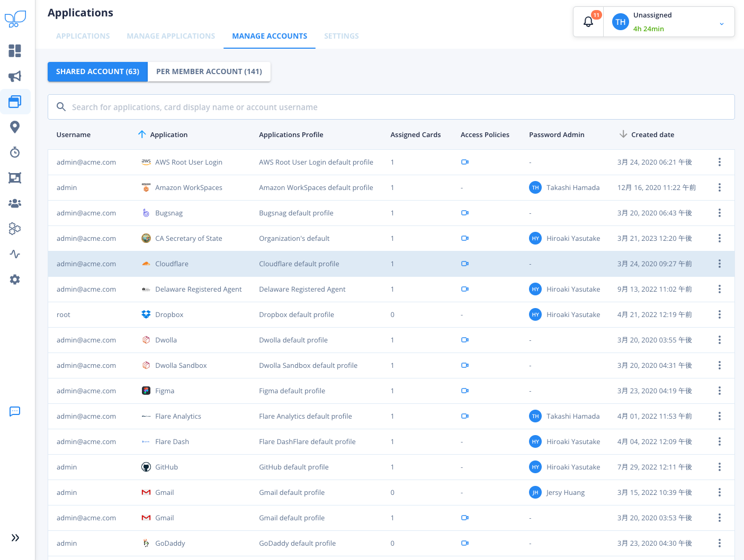Click access policy icon in AWS Root User row
Screen dimensions: 744x560
pos(465,162)
